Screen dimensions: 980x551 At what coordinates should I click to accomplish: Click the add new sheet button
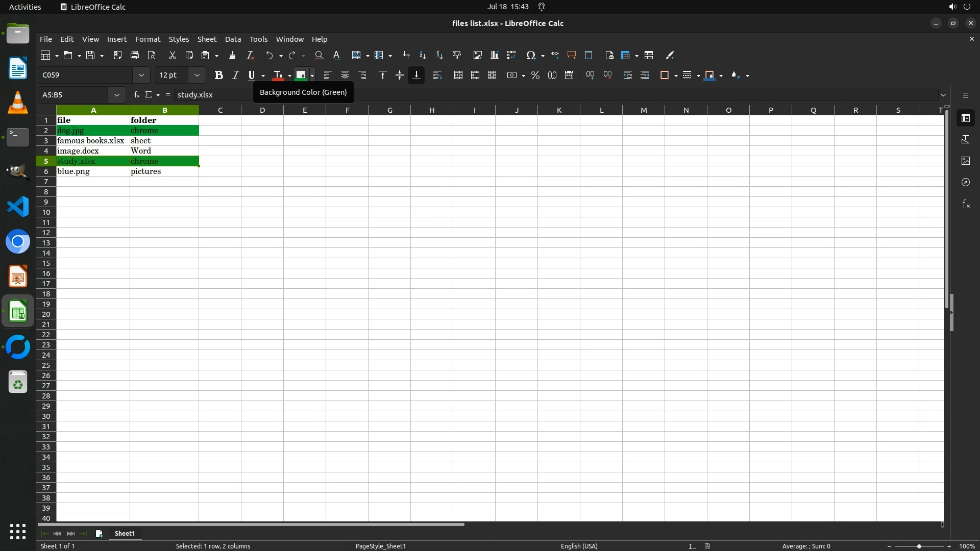(x=99, y=534)
